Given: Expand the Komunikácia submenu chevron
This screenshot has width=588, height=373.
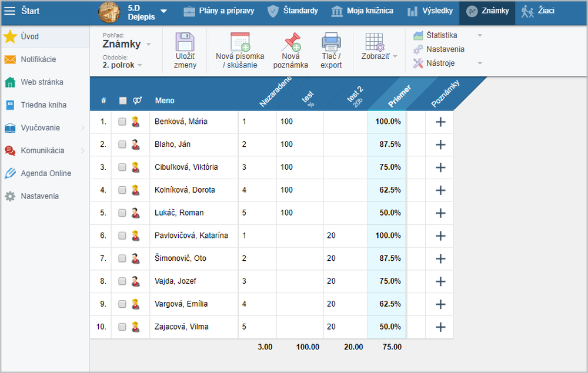Looking at the screenshot, I should [x=83, y=150].
